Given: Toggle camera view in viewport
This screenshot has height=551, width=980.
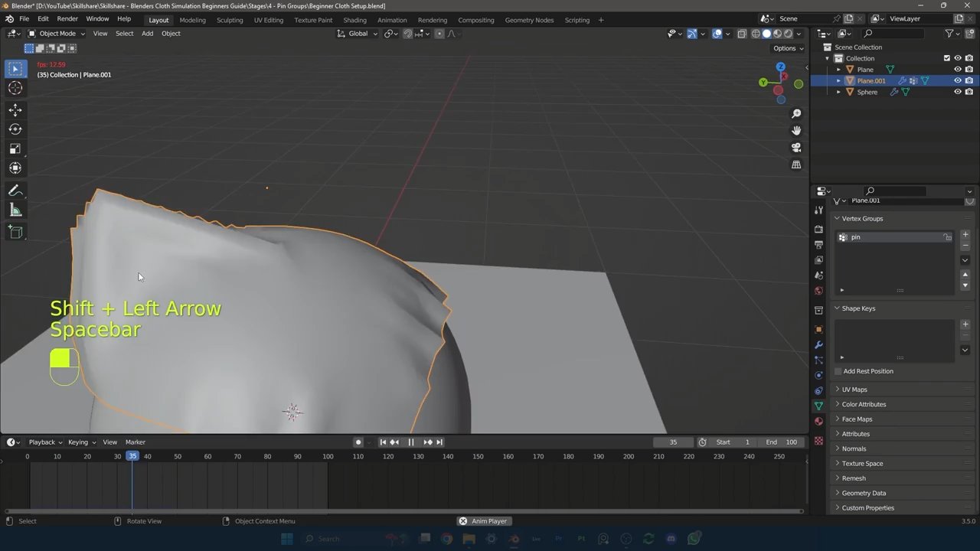Looking at the screenshot, I should 796,148.
